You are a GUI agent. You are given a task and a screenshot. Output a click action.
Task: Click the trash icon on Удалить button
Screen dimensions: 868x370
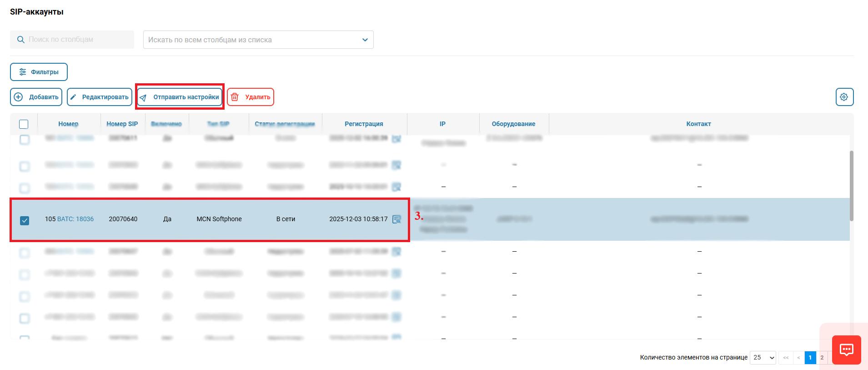[235, 97]
